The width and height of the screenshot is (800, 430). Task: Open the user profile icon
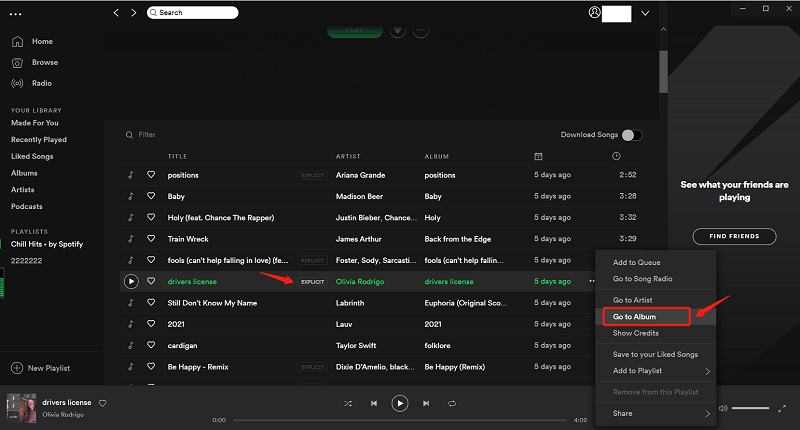(594, 12)
